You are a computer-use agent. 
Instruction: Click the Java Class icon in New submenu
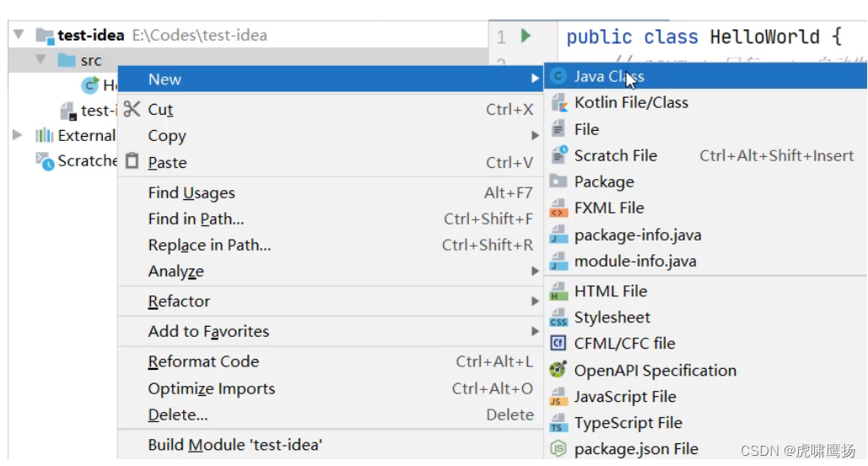click(558, 76)
